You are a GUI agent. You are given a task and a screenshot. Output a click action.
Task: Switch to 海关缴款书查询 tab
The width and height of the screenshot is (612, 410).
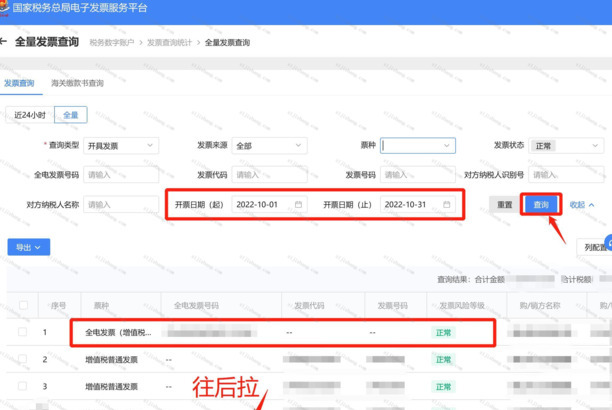[x=77, y=83]
